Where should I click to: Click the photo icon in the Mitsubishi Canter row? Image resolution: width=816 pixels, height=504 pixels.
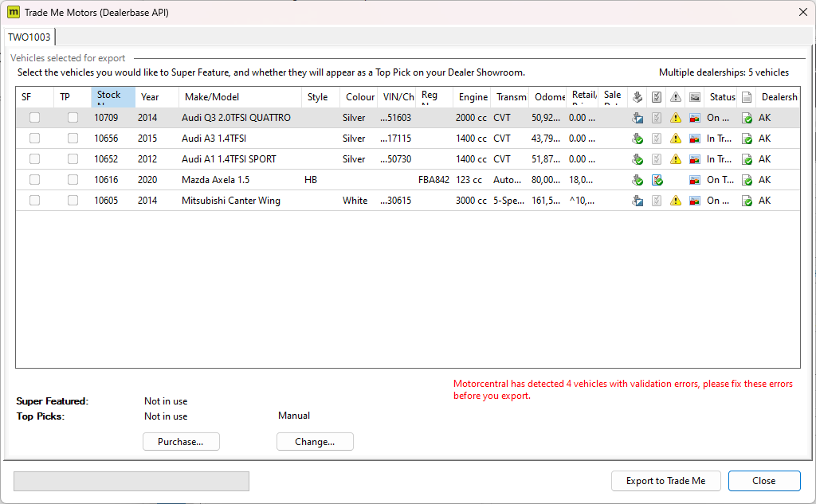click(x=695, y=201)
